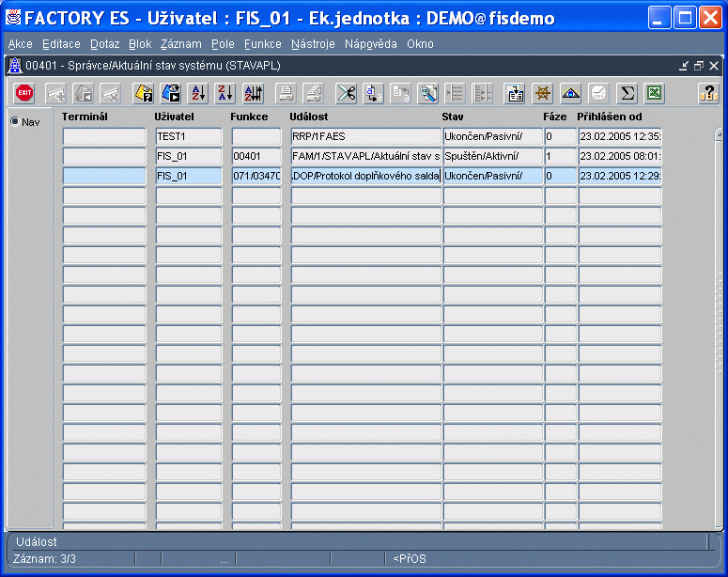This screenshot has width=728, height=577.
Task: Click the greyed insert record icon
Action: (55, 93)
